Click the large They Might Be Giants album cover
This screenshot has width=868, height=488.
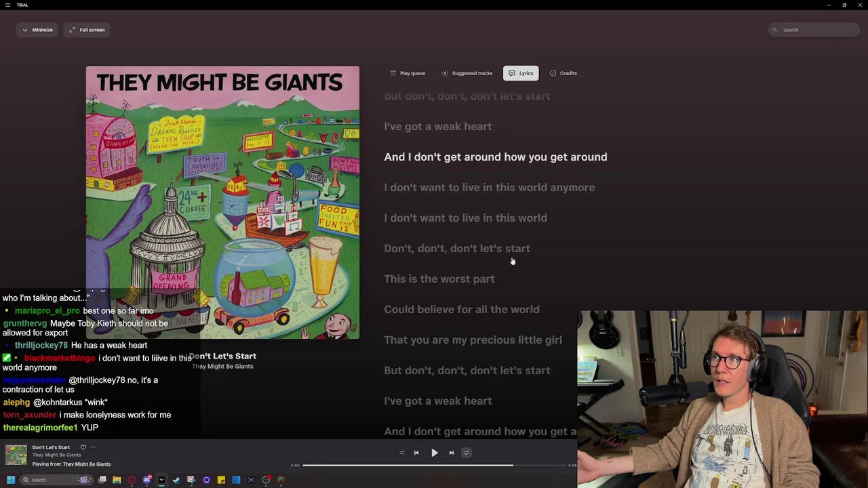[x=222, y=202]
